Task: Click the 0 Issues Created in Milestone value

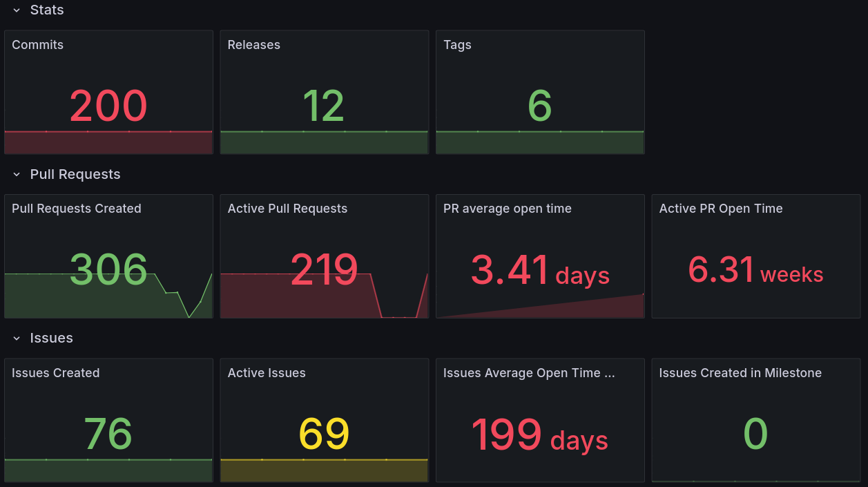Action: click(x=755, y=435)
